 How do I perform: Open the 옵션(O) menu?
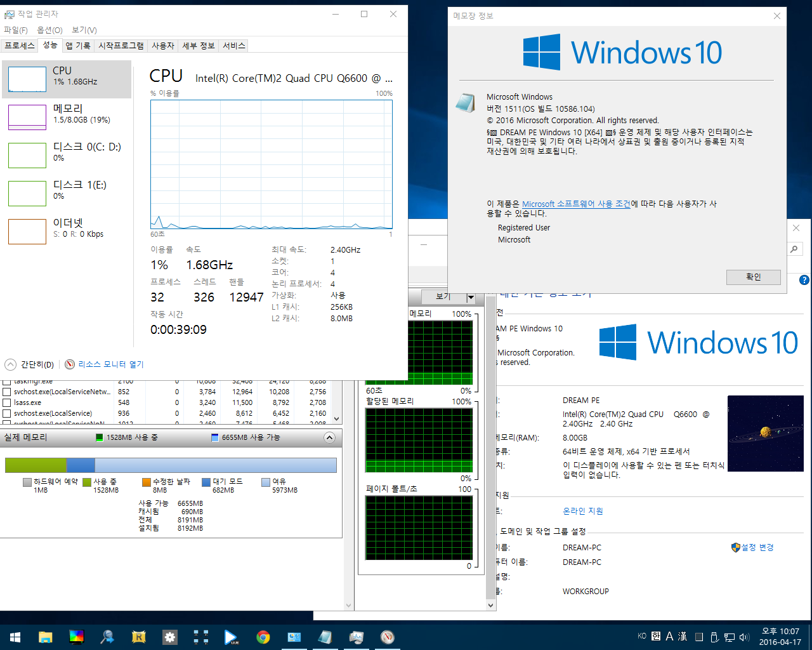click(x=49, y=30)
